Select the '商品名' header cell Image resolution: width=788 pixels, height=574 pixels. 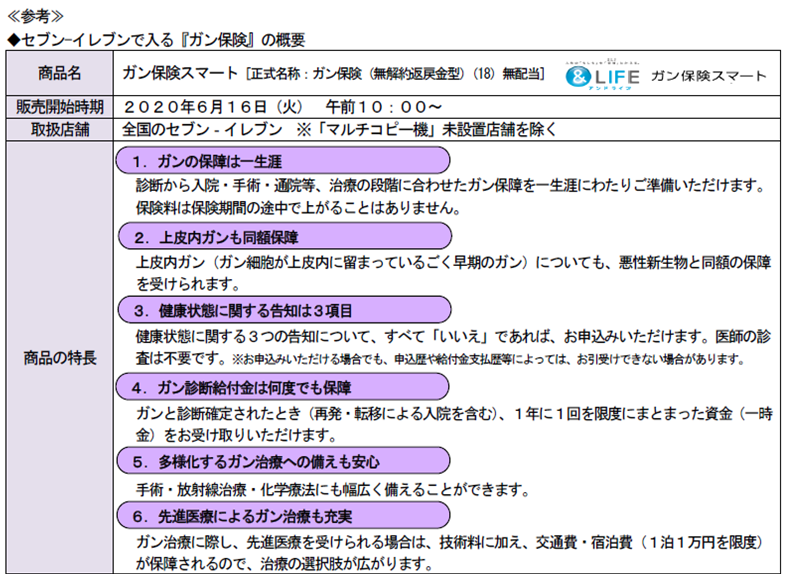coord(59,73)
